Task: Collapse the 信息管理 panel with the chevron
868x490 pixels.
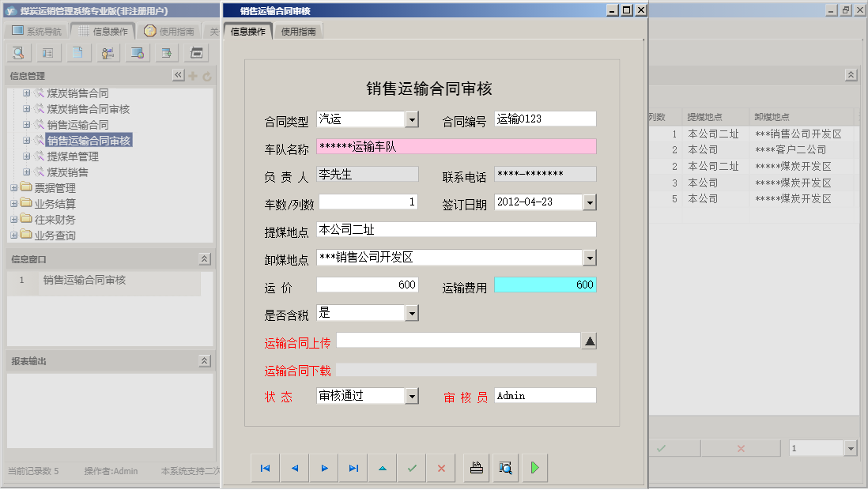Action: [177, 77]
